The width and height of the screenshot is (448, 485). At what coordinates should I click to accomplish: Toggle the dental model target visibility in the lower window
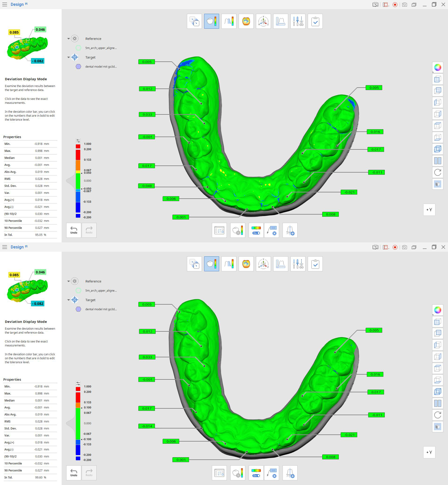tap(78, 309)
